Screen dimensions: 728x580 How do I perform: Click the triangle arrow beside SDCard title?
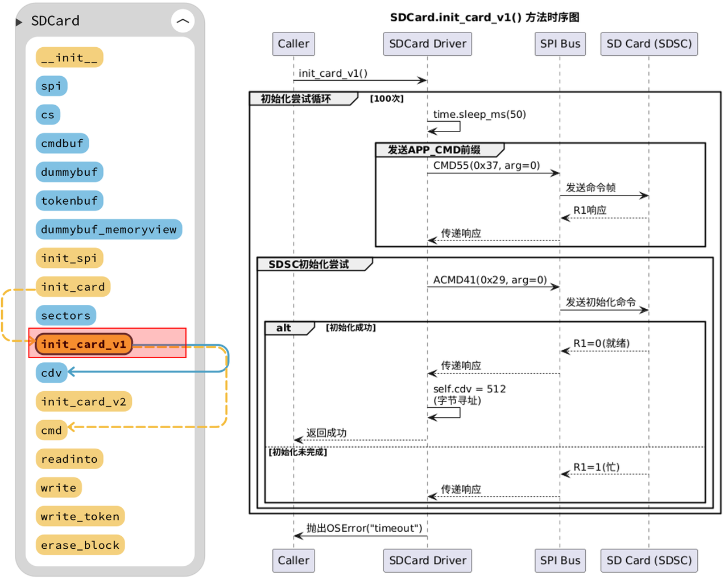click(x=19, y=22)
